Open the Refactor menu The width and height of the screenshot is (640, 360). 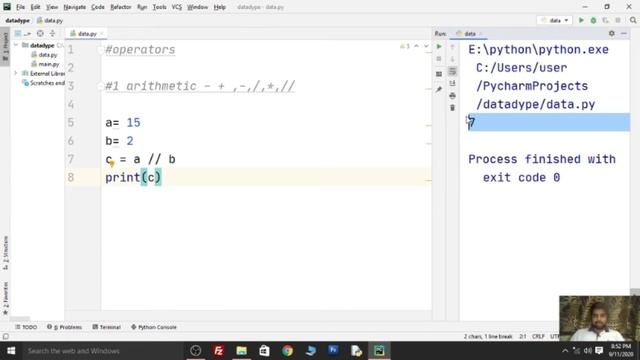[120, 7]
